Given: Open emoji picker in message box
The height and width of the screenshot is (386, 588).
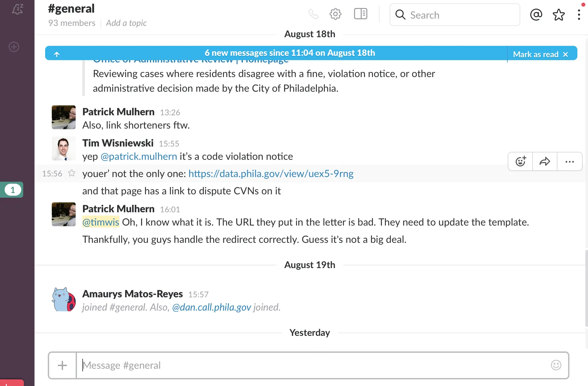Looking at the screenshot, I should 556,365.
